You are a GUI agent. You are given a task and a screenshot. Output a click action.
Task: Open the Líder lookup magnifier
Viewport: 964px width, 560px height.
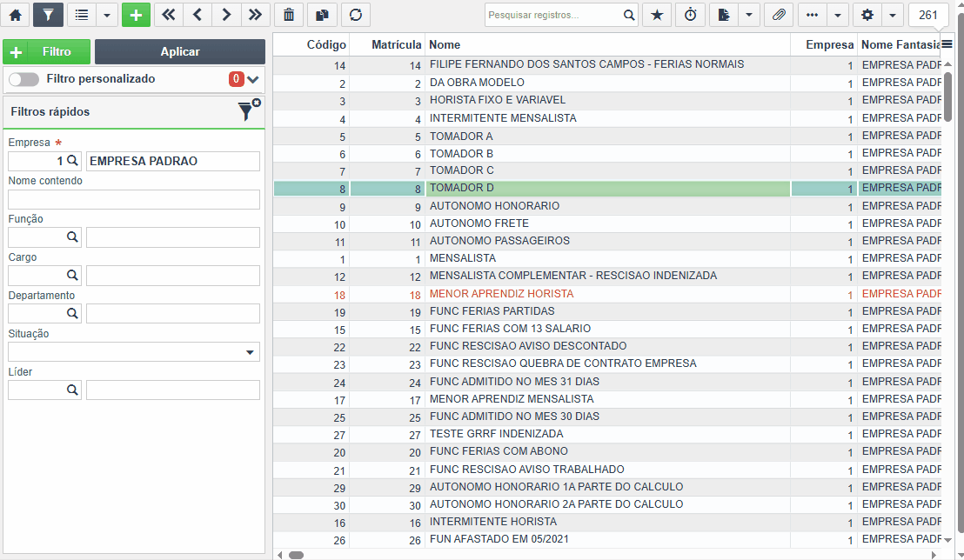click(x=72, y=389)
